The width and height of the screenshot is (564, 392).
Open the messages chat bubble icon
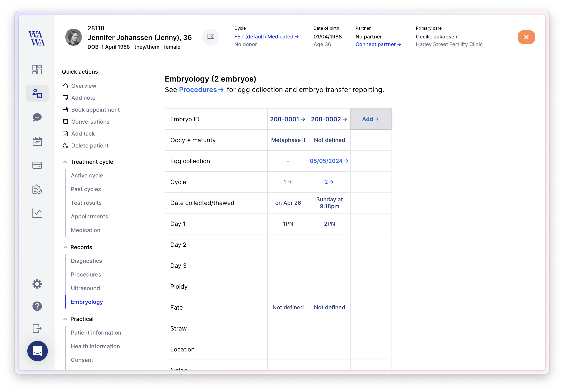[x=37, y=117]
